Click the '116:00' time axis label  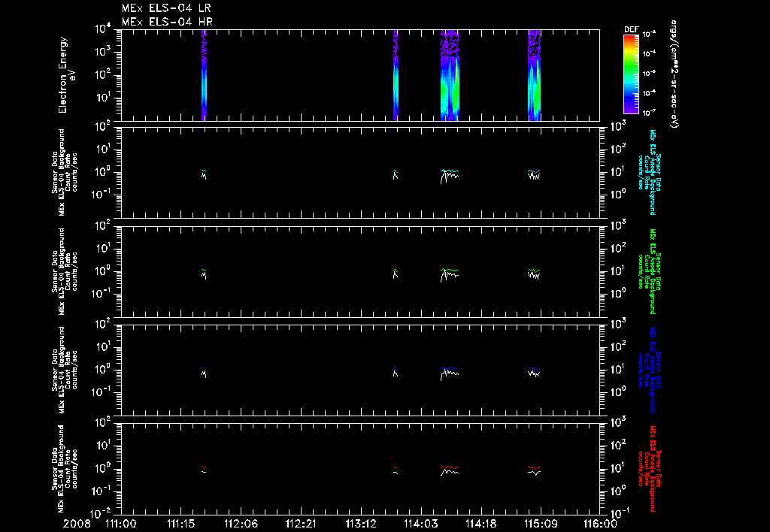coord(601,524)
